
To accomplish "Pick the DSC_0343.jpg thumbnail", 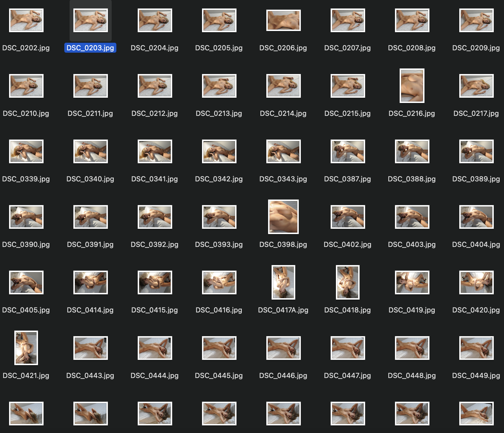I will [284, 151].
